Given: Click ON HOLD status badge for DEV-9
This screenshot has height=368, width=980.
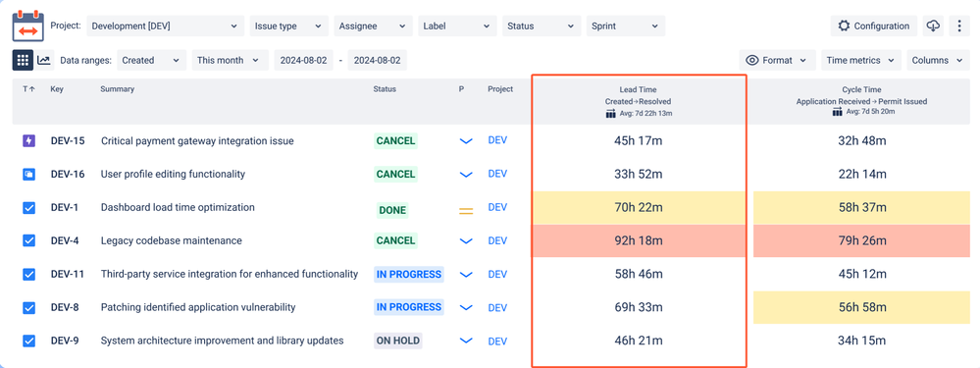Looking at the screenshot, I should tap(397, 341).
